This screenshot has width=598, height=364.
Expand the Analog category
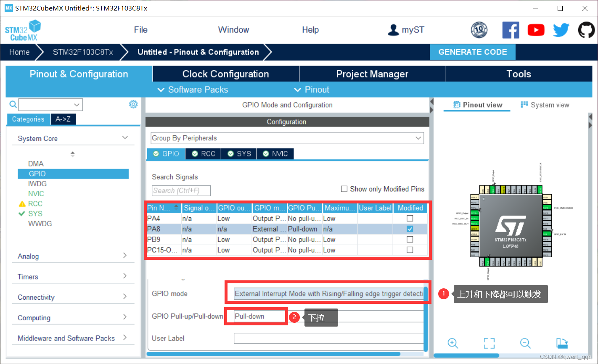(125, 256)
